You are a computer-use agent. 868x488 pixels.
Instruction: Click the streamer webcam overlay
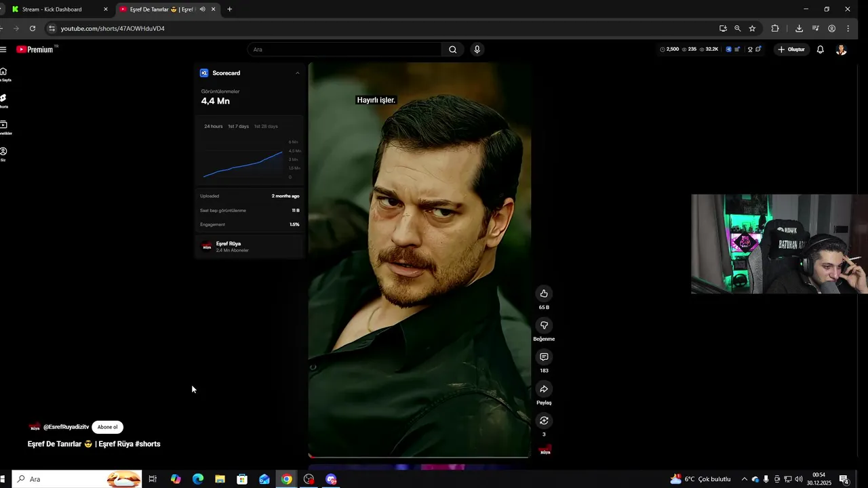[779, 244]
